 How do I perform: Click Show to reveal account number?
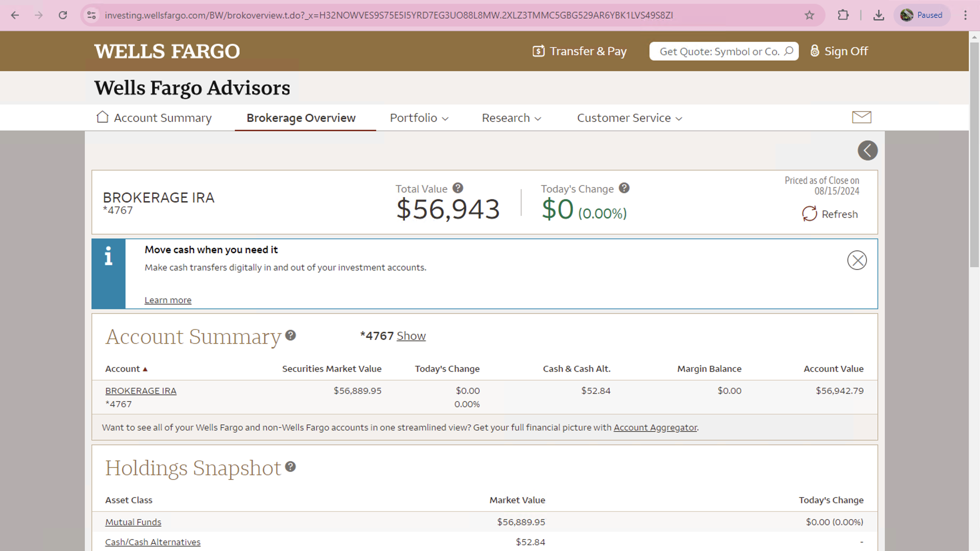tap(411, 336)
